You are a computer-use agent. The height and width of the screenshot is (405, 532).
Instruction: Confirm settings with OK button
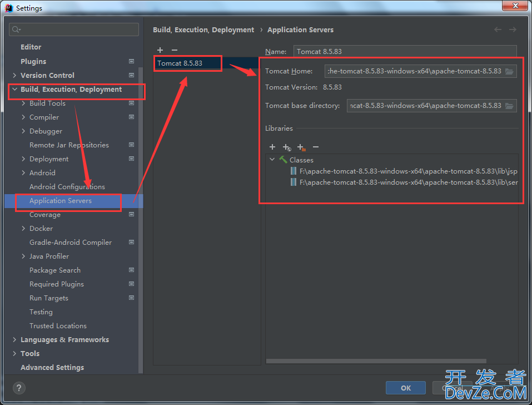click(x=405, y=388)
